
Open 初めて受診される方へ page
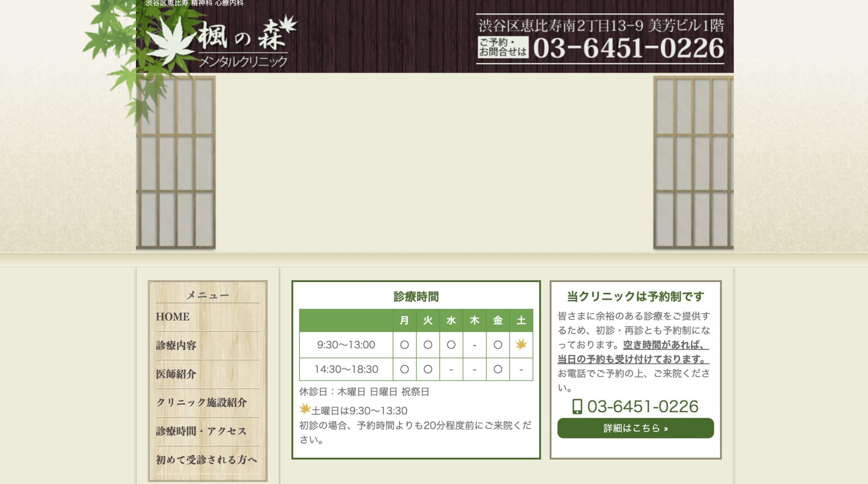(x=207, y=460)
